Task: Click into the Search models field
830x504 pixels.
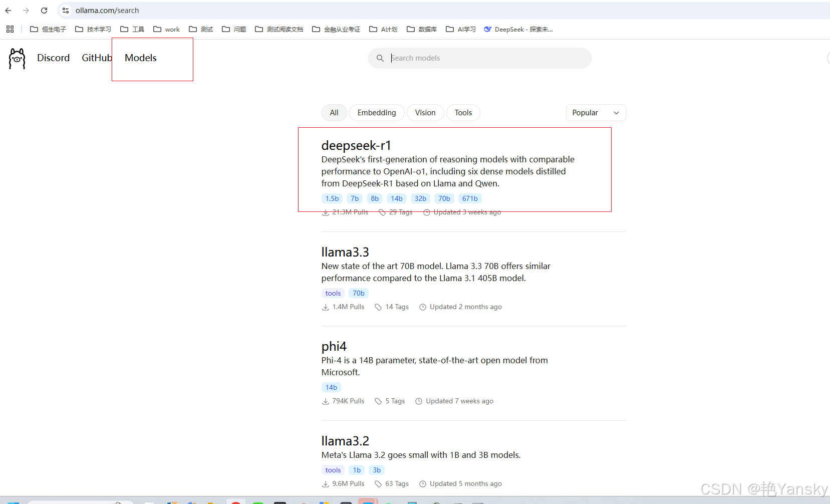Action: click(479, 58)
